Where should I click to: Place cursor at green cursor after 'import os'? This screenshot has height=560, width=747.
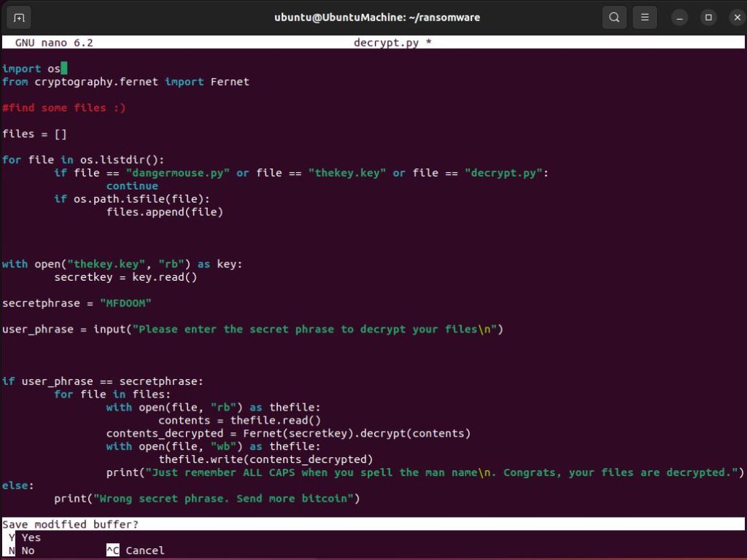pos(64,69)
